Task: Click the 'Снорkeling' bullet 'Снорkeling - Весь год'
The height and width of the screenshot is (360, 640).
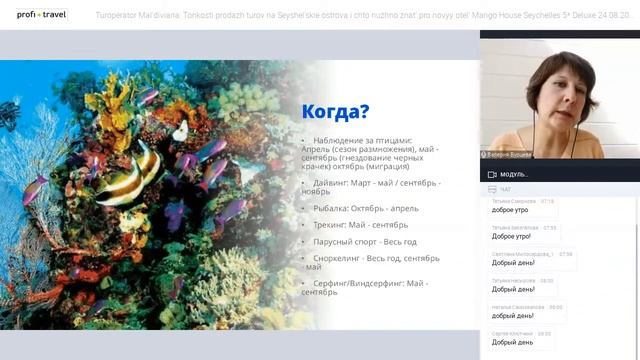Action: [x=371, y=262]
